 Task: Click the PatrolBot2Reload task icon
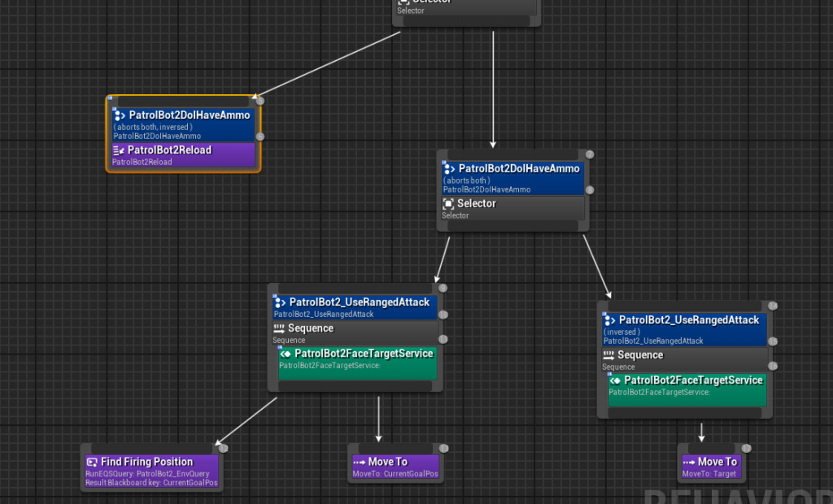pos(119,151)
